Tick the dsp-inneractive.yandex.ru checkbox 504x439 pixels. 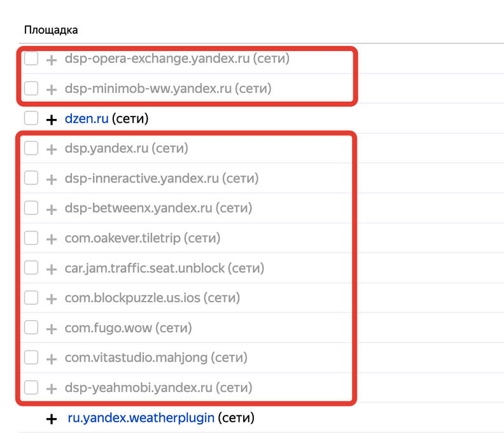pos(31,178)
